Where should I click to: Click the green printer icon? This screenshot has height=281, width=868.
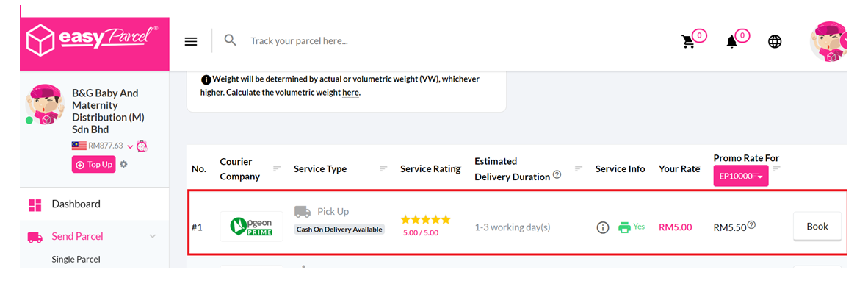click(x=624, y=227)
